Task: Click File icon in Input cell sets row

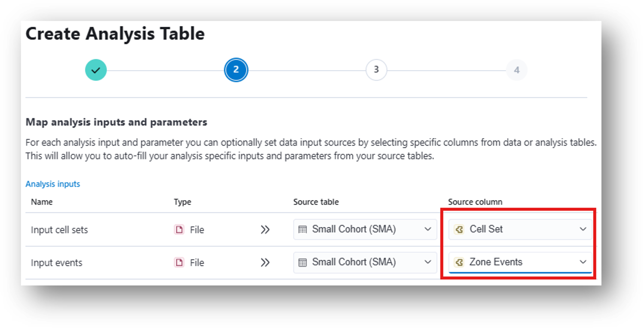Action: (179, 230)
